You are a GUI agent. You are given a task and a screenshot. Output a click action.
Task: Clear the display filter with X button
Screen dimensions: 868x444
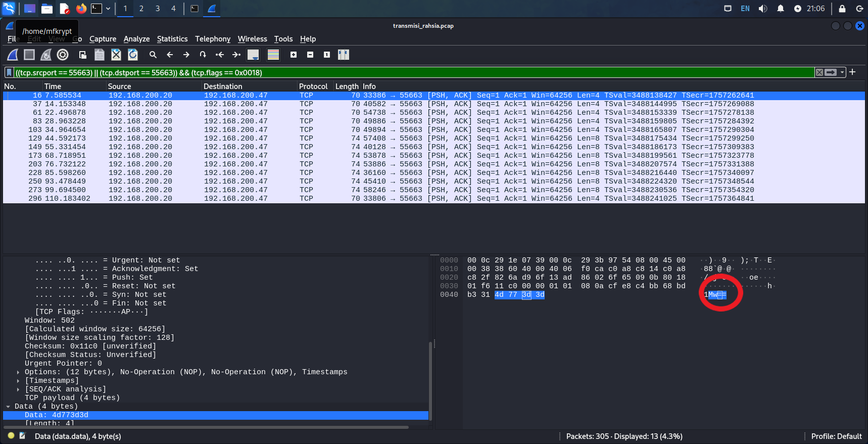coord(819,72)
